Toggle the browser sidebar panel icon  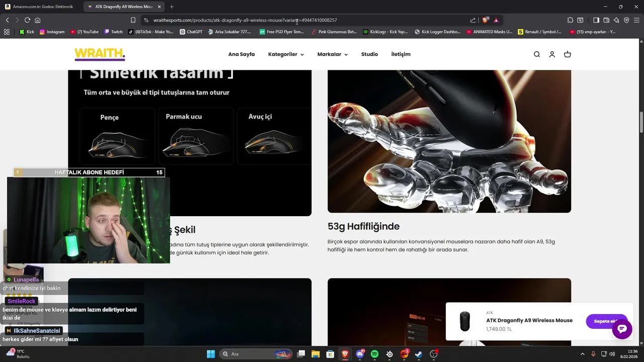[596, 20]
